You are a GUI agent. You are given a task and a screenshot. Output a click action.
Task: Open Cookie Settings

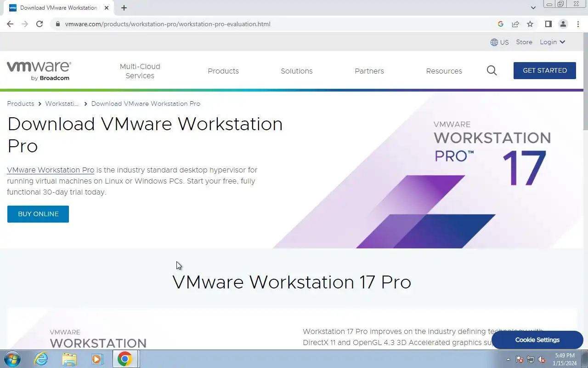pos(537,340)
